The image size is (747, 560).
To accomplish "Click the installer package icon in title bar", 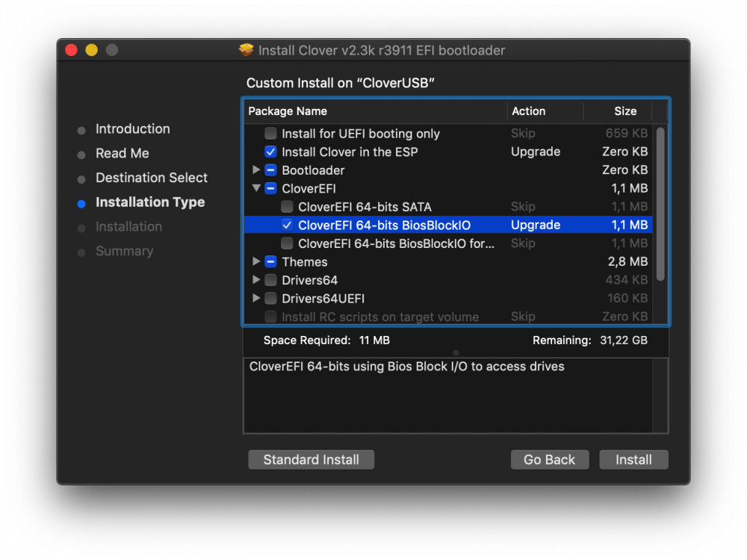I will (247, 50).
